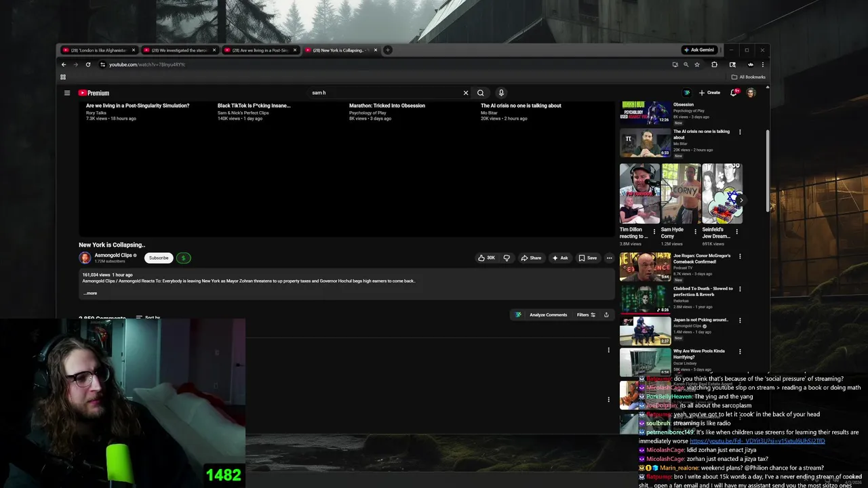The image size is (868, 488).
Task: Start voice search with the microphone
Action: [501, 93]
